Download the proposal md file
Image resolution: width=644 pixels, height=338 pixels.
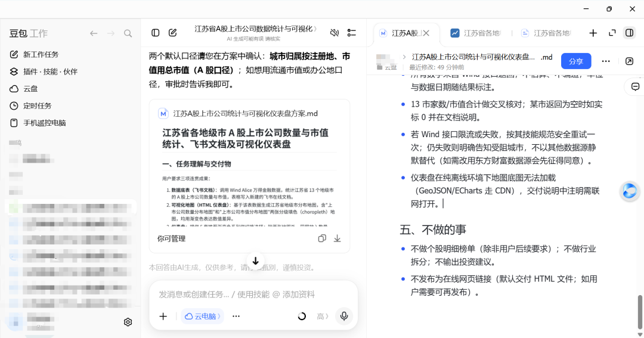click(337, 238)
